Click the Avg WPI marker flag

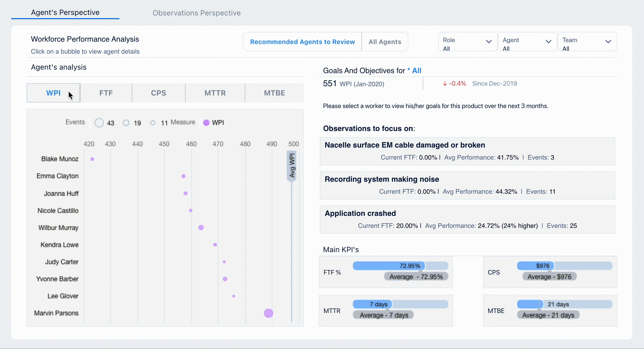[292, 166]
